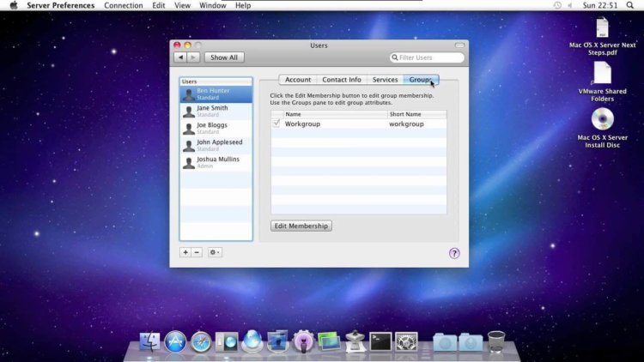The image size is (644, 362).
Task: Go back with the left arrow button
Action: point(180,57)
